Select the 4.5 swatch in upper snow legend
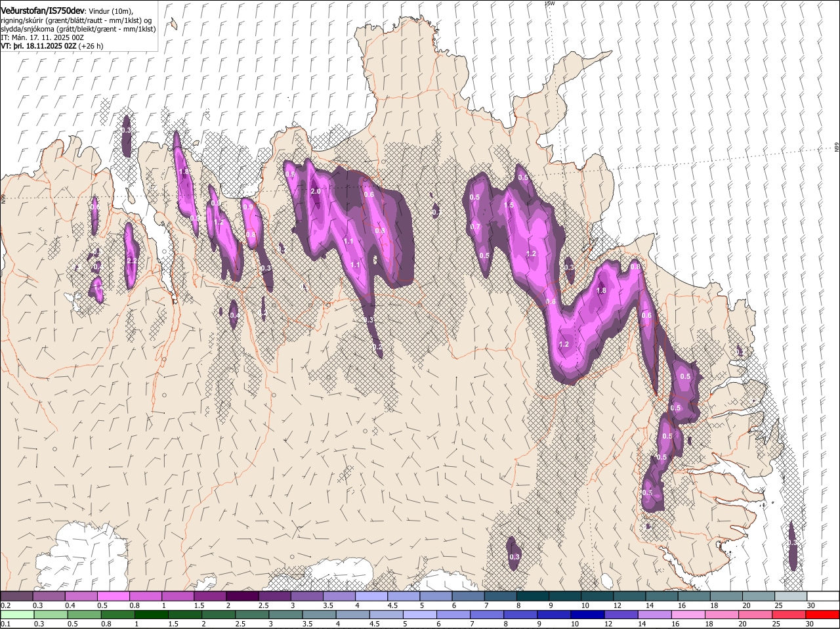Viewport: 840px width, 629px height. coord(404,596)
